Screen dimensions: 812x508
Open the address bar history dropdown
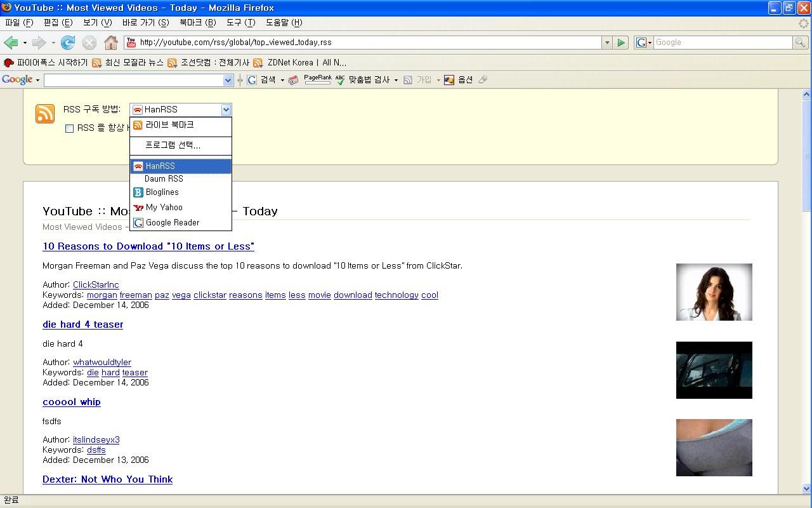click(x=607, y=43)
